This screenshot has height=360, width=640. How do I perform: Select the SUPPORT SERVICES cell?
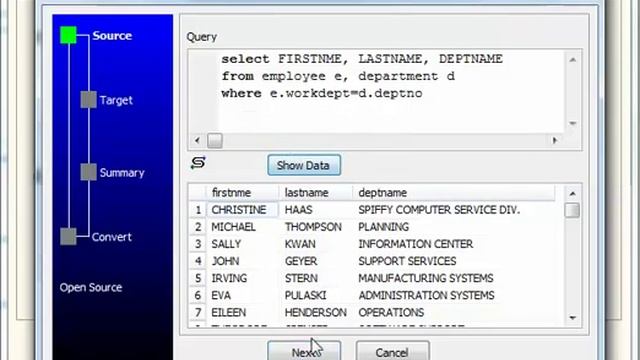point(454,261)
